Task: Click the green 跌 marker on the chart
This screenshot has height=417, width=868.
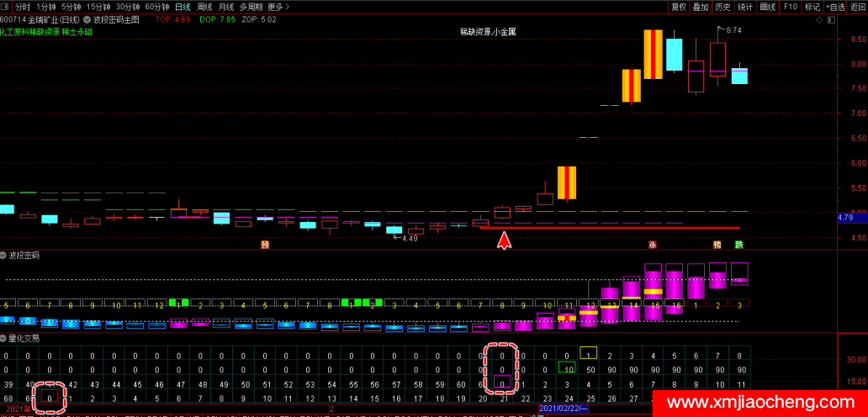Action: 738,245
